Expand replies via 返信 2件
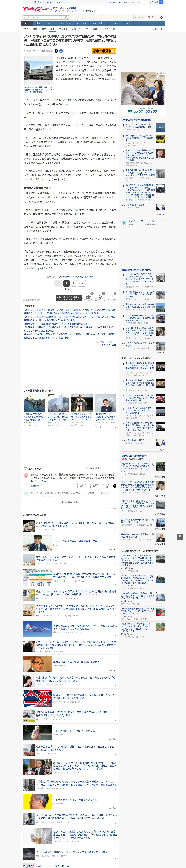The image size is (186, 868). (x=35, y=486)
